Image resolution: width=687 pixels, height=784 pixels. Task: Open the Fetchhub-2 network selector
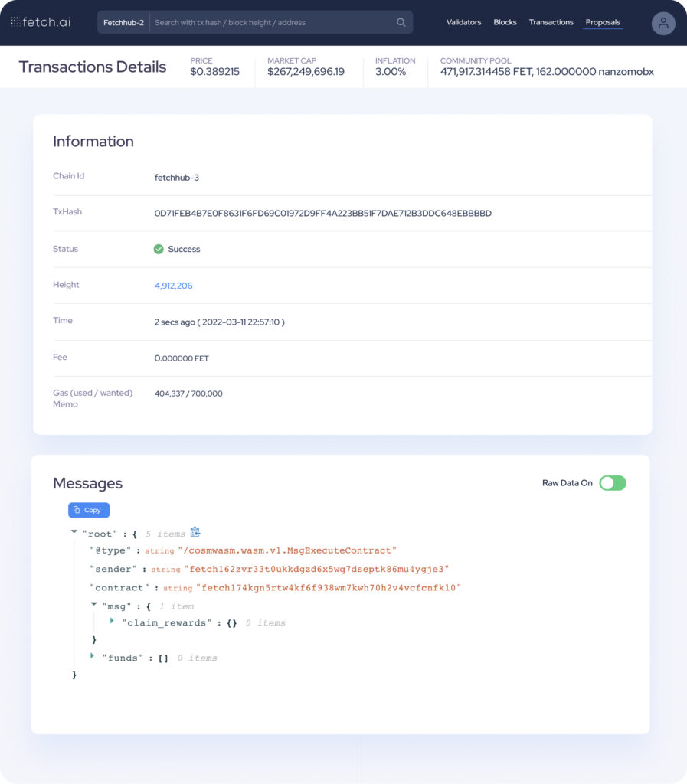tap(123, 22)
